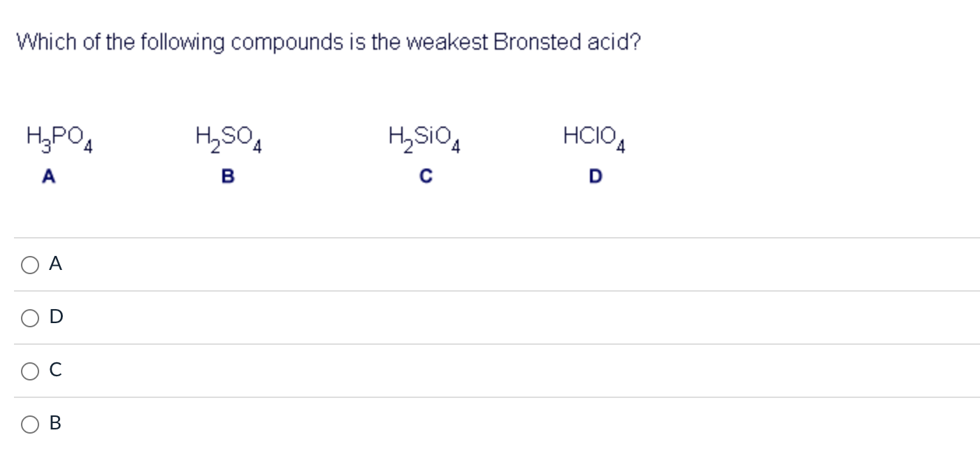
Task: Click the H2SiO4 formula text
Action: pyautogui.click(x=424, y=138)
